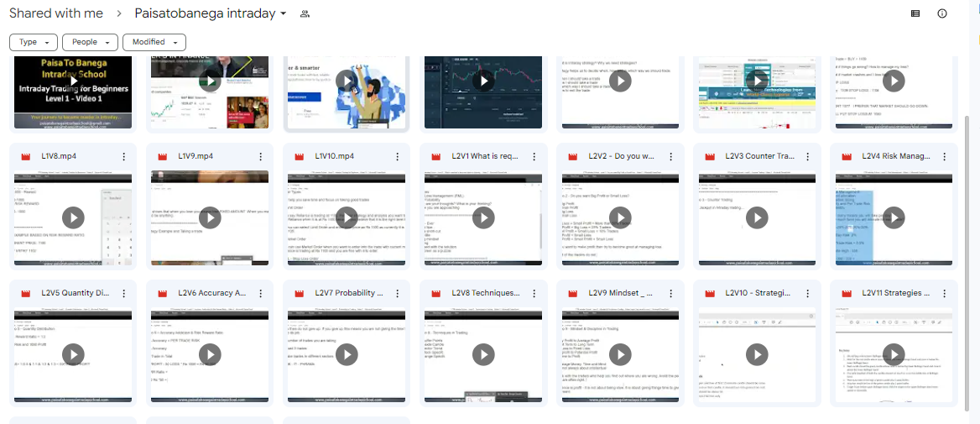Click three-dot menu on L2V4 Risk Management
The image size is (980, 424).
pyautogui.click(x=944, y=157)
